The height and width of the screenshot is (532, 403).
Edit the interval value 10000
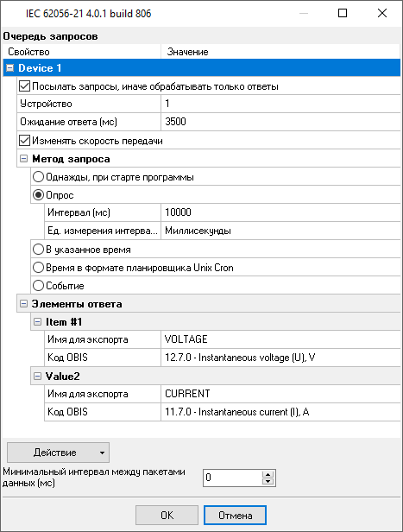click(x=280, y=212)
